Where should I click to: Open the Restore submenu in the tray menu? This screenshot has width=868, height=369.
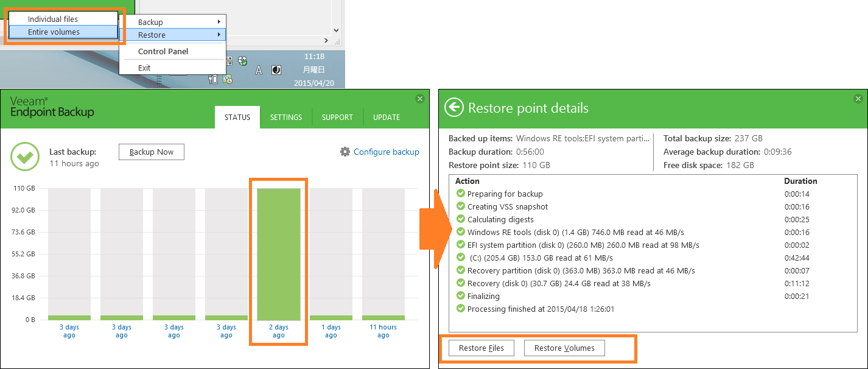click(x=172, y=35)
